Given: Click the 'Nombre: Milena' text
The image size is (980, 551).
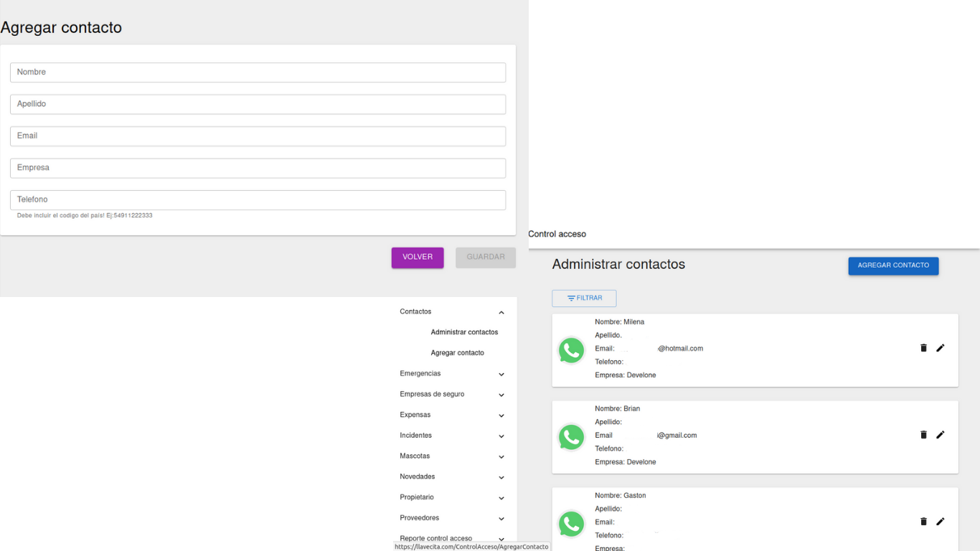Looking at the screenshot, I should pyautogui.click(x=619, y=322).
